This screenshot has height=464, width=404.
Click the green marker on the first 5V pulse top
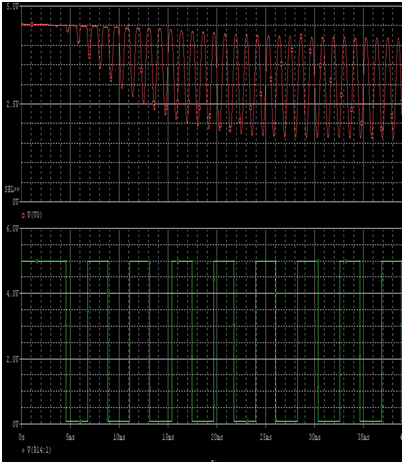37,261
